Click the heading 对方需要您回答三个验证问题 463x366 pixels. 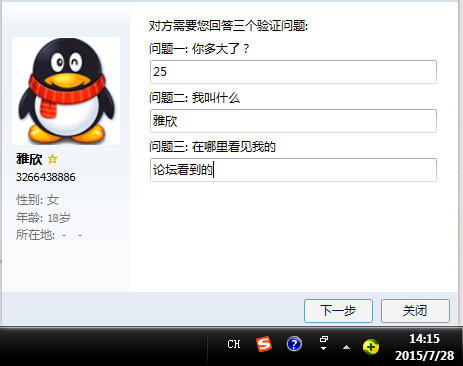[x=228, y=26]
